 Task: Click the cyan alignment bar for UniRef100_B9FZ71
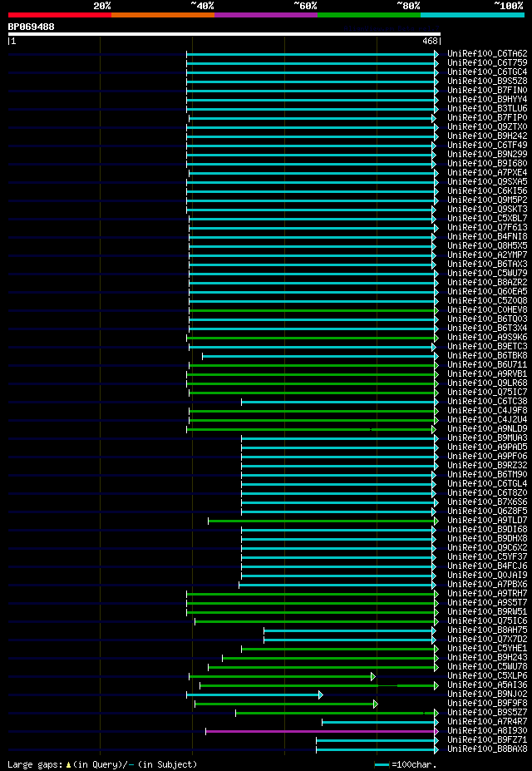click(377, 740)
